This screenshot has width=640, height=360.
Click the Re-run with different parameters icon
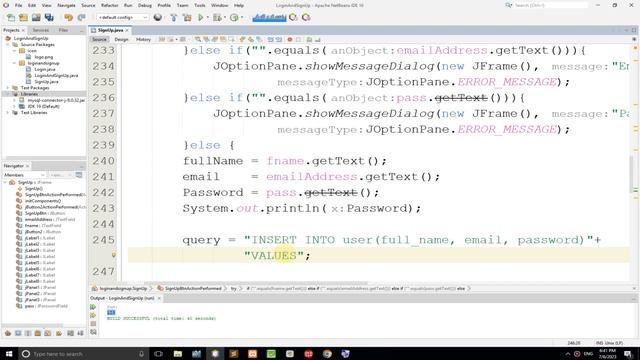[x=93, y=316]
